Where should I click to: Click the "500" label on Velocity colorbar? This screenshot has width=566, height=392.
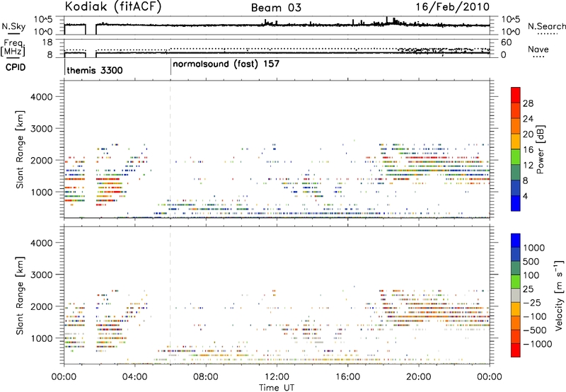tap(531, 262)
